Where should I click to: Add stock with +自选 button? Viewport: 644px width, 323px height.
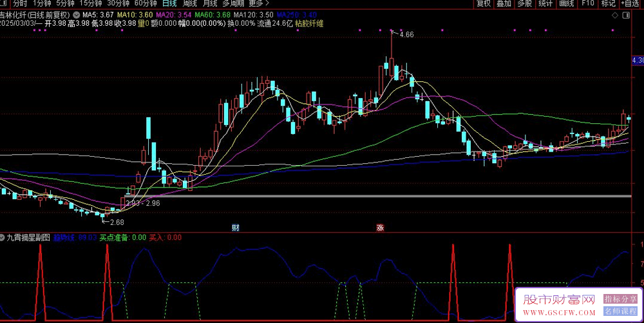(x=630, y=3)
